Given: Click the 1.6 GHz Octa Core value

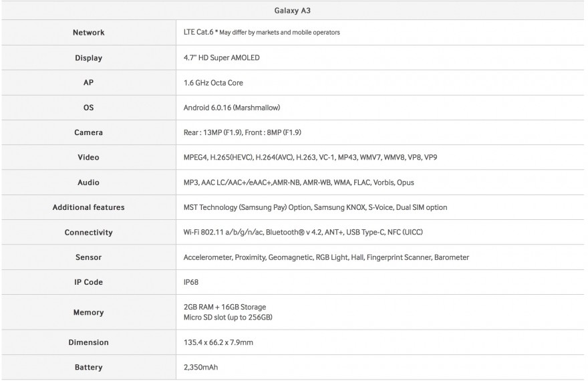Looking at the screenshot, I should click(213, 83).
